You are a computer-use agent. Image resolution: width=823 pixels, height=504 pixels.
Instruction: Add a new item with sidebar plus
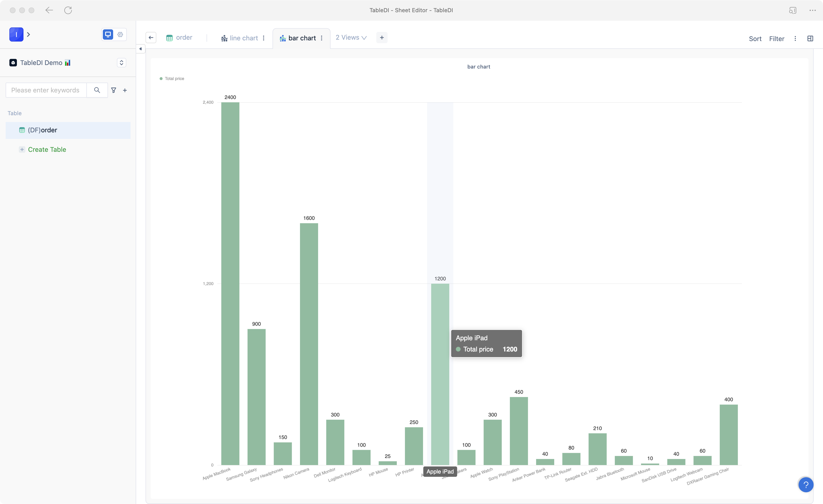pyautogui.click(x=125, y=90)
